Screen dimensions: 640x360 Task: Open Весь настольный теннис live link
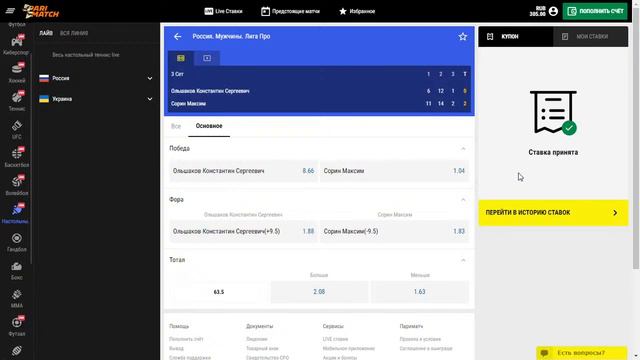click(86, 55)
